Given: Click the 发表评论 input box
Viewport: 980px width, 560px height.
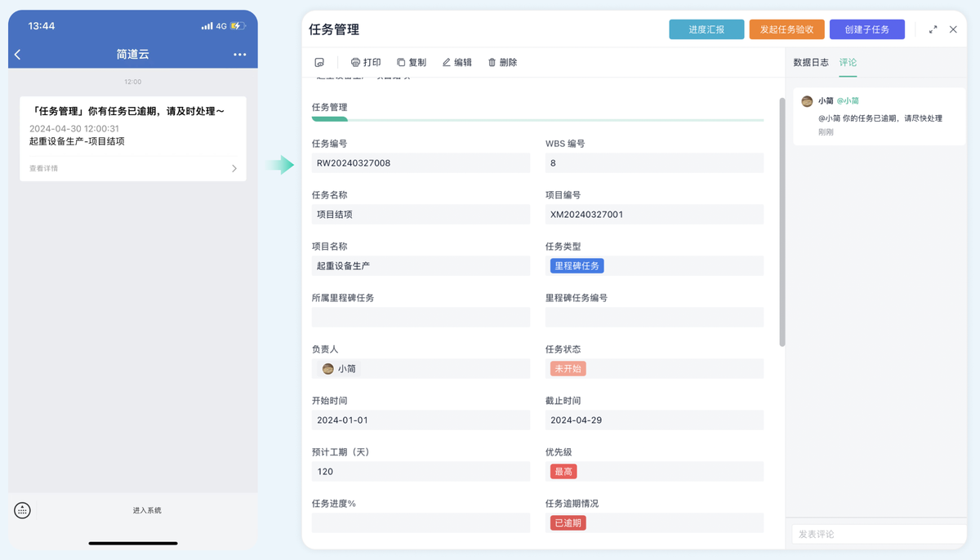Looking at the screenshot, I should (x=879, y=534).
